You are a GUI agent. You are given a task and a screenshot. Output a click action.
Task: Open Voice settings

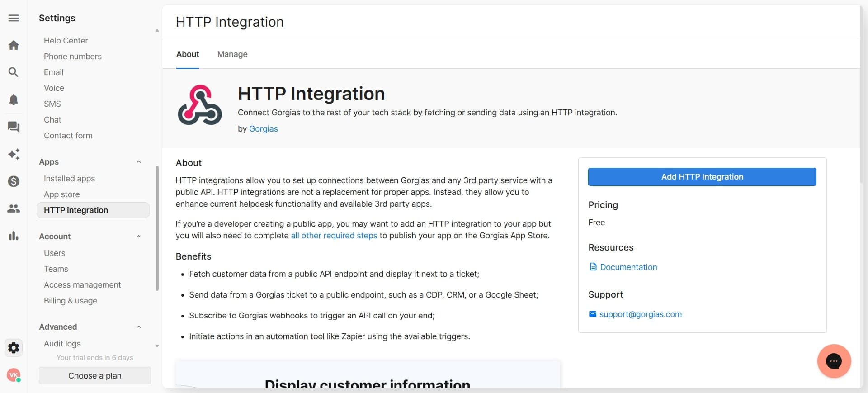pos(54,88)
